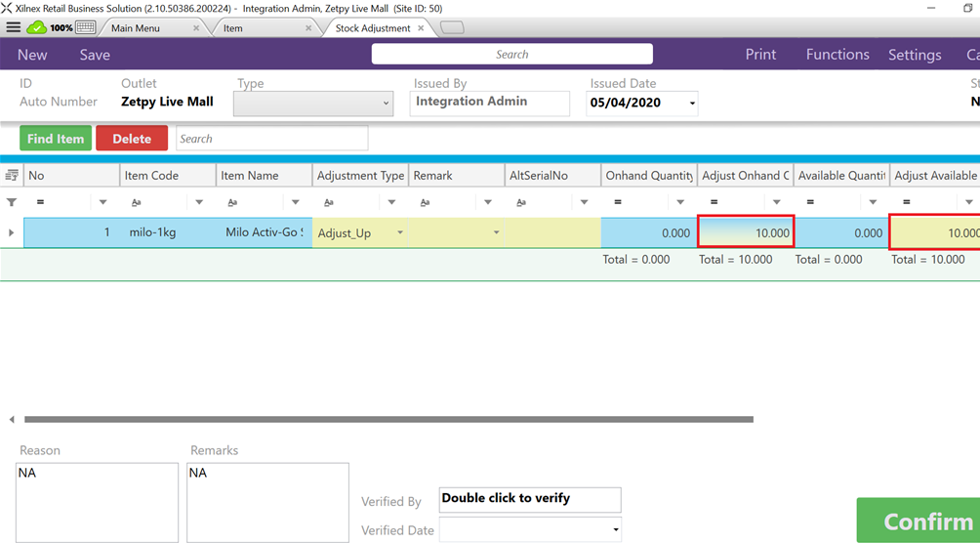The height and width of the screenshot is (543, 980).
Task: Open the Settings menu
Action: 915,55
